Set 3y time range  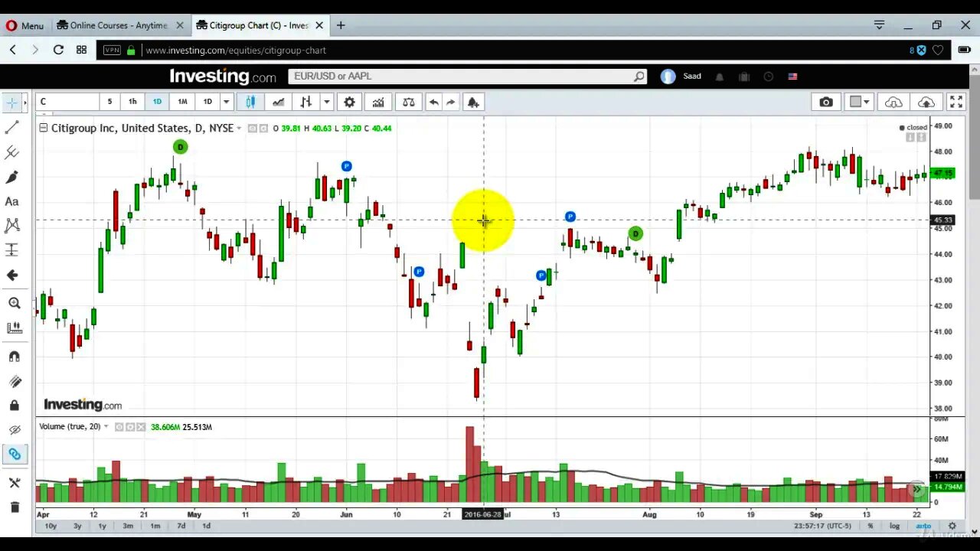(x=77, y=526)
